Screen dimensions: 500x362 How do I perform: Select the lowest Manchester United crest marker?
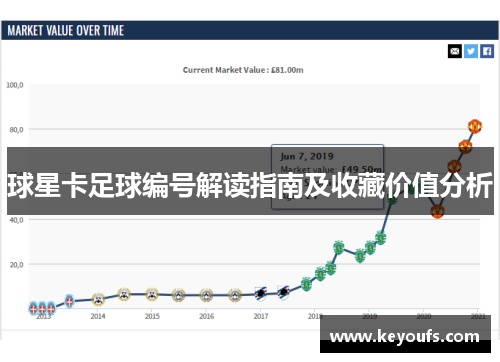(437, 211)
